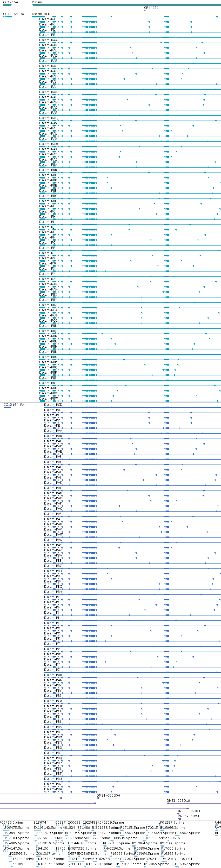Click the CK01397.contig label
221x868 pixels.
(48, 853)
